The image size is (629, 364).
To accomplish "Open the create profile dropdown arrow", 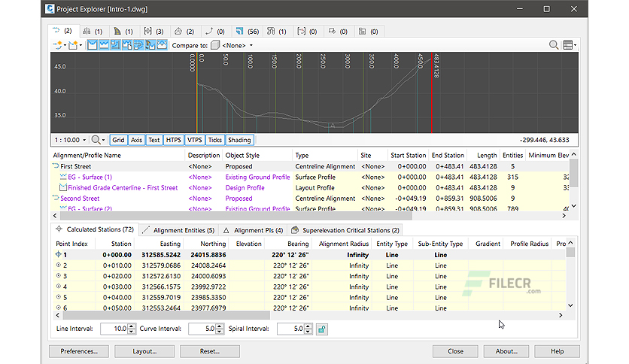I will [81, 45].
